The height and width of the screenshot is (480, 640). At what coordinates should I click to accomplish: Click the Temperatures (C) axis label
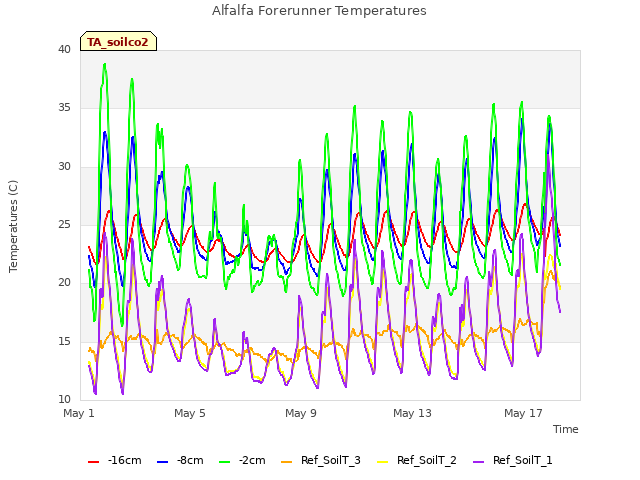click(13, 226)
